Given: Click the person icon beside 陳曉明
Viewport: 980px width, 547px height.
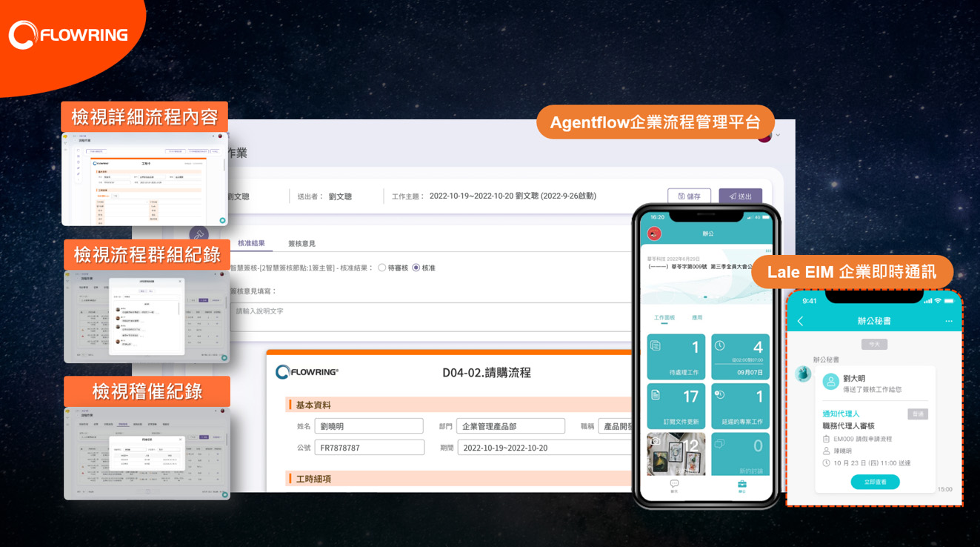Looking at the screenshot, I should point(827,451).
